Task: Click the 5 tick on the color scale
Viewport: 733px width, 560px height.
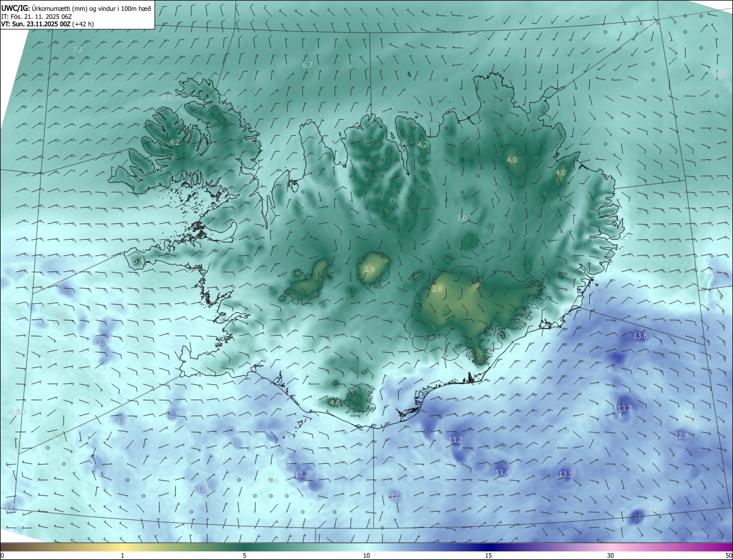Action: [245, 555]
